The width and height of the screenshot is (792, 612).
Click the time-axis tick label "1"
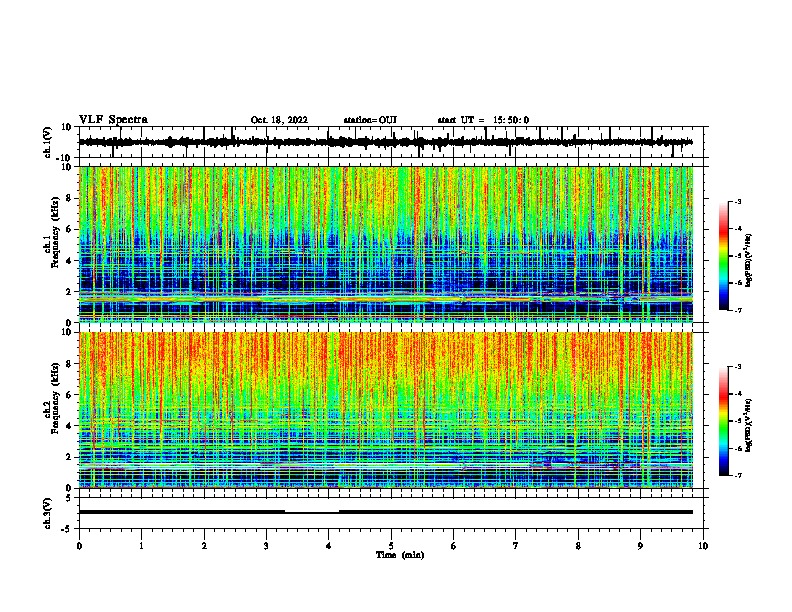pos(141,546)
